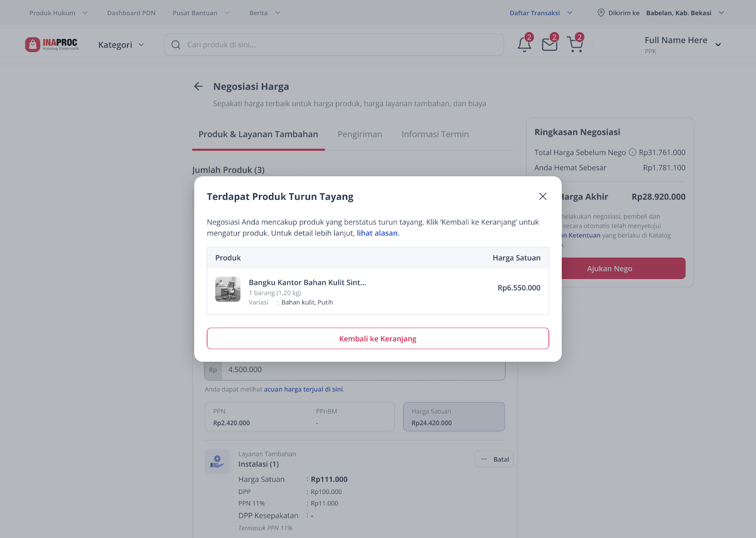Click the location pin icon near Dikirim ke

click(601, 13)
